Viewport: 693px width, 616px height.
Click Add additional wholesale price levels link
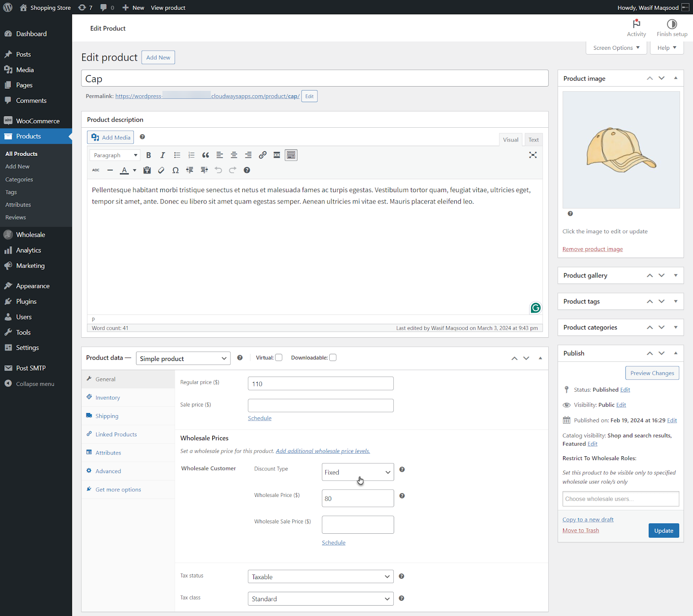[x=323, y=451]
